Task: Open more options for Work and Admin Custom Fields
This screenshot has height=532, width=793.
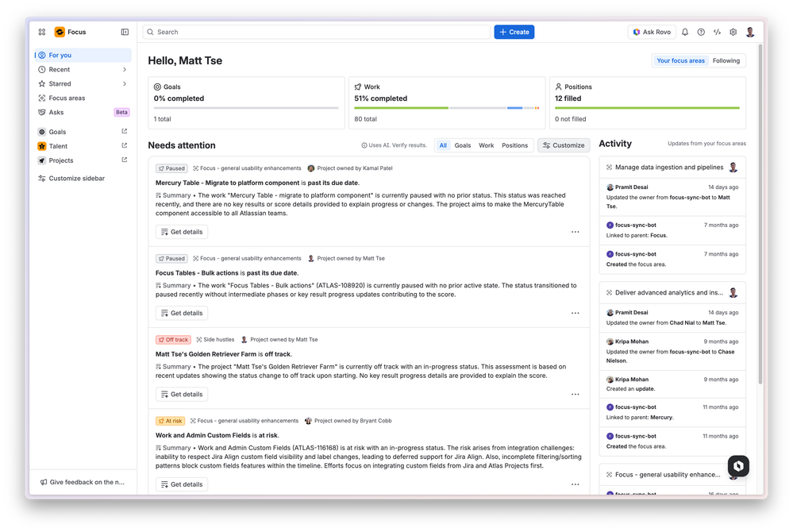Action: (575, 484)
